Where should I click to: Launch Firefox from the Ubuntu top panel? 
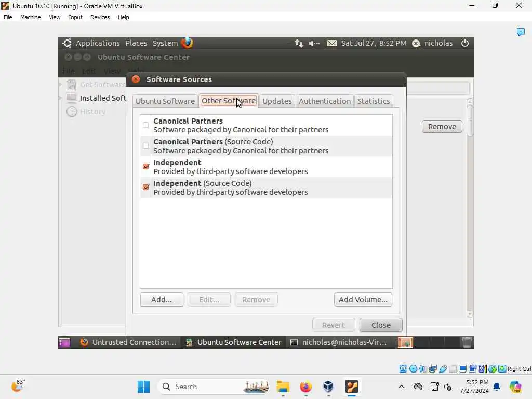tap(187, 43)
